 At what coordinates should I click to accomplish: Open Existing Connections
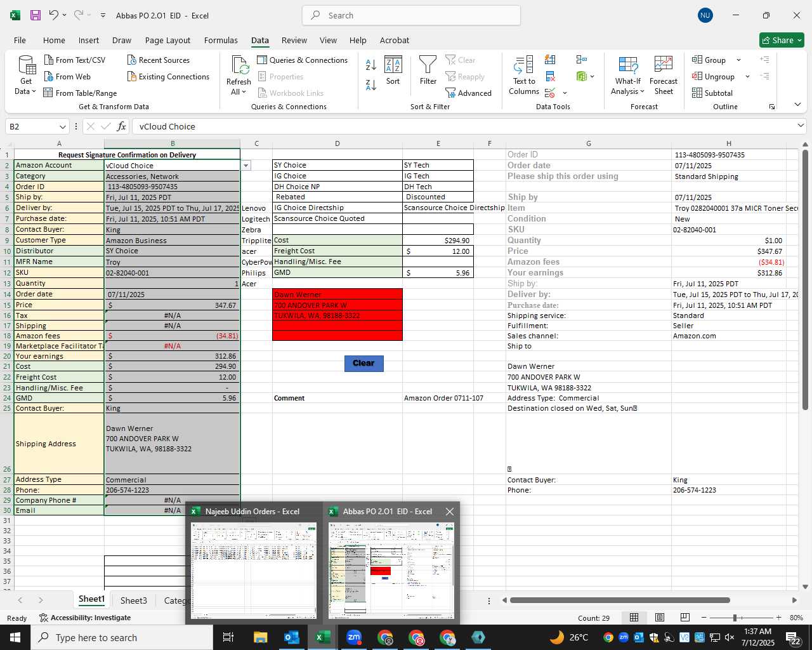pyautogui.click(x=168, y=76)
